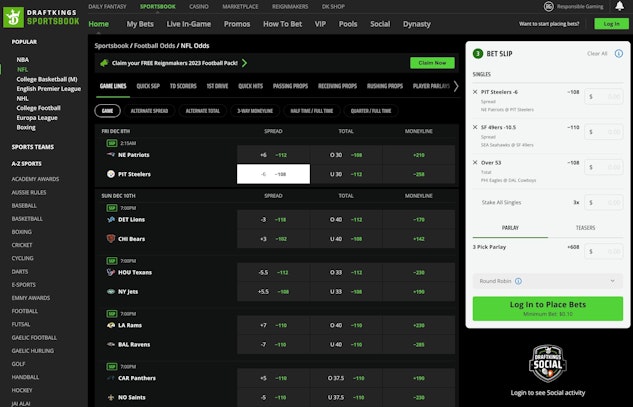Click the SF 49ers -10.5 stake field
Screen dimensions: 633x407
[x=604, y=132]
